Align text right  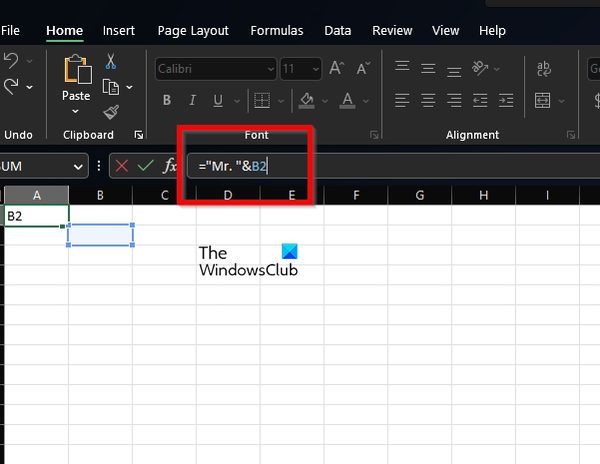click(x=454, y=101)
